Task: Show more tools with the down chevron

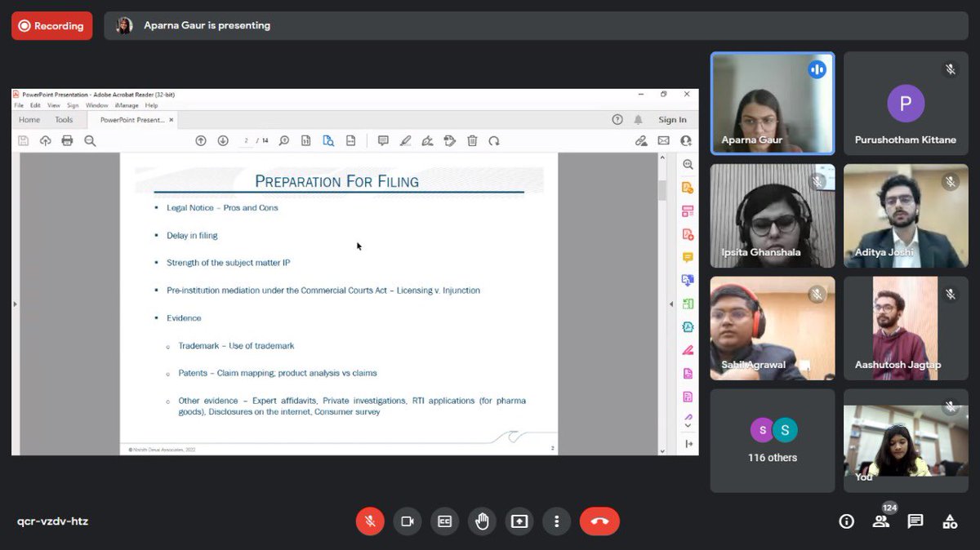Action: [688, 425]
